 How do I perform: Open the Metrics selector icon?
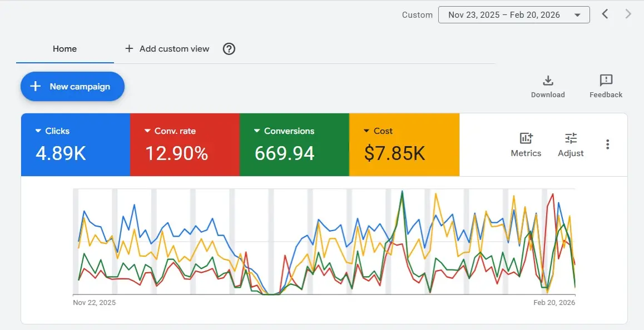(x=526, y=139)
